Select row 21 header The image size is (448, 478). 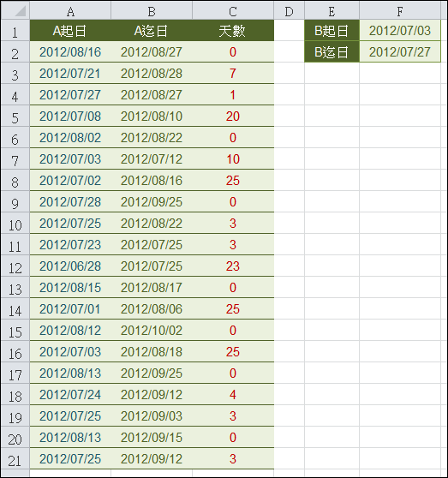click(15, 459)
